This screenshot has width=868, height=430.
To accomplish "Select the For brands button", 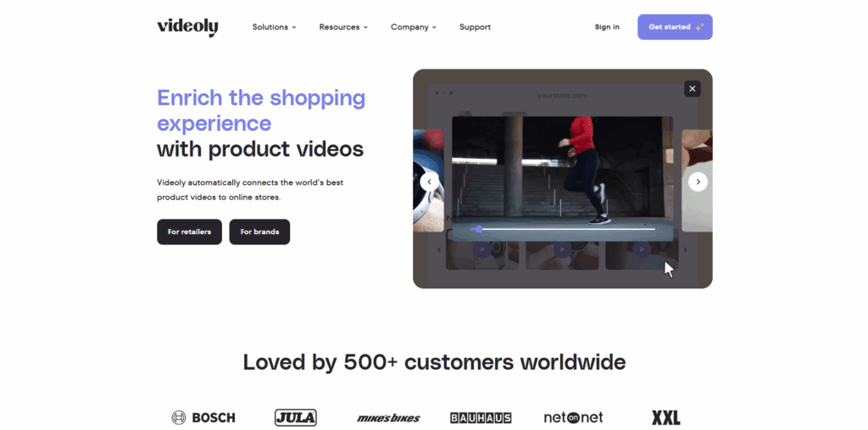I will [x=259, y=232].
